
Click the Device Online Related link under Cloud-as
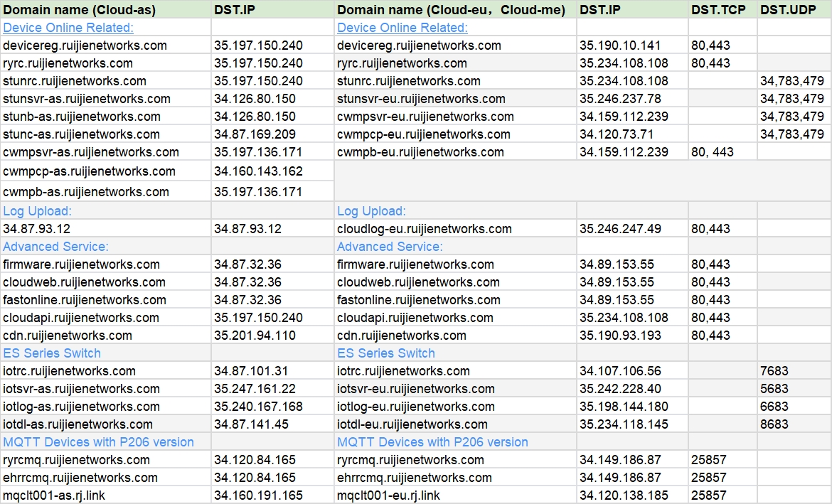tap(68, 28)
